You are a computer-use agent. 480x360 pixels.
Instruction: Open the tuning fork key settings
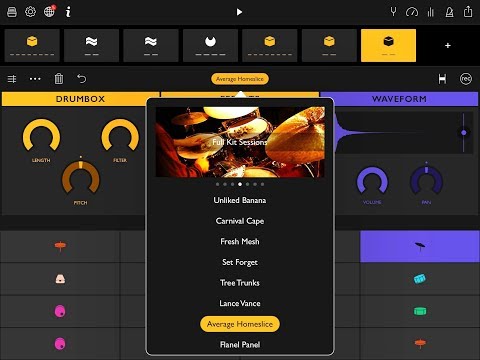393,12
